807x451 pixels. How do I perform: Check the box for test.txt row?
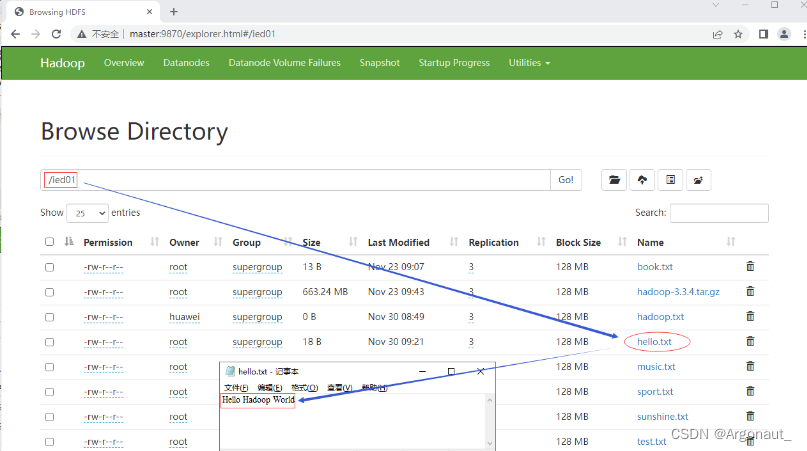coord(49,442)
